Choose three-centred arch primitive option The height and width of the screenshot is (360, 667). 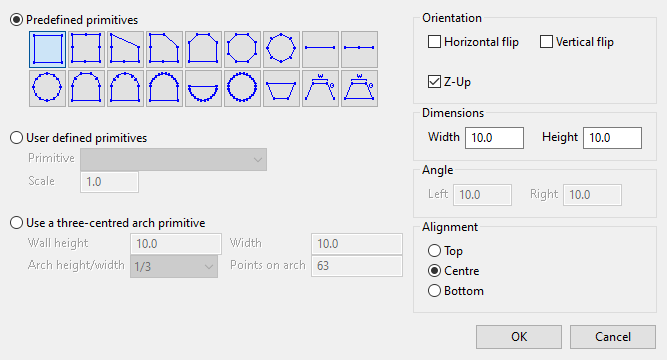point(16,223)
